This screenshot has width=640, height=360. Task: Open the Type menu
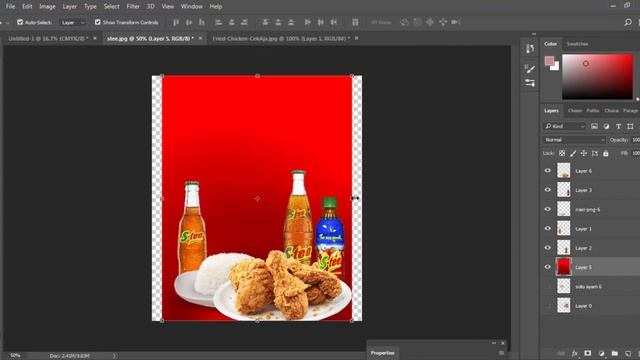pos(90,7)
